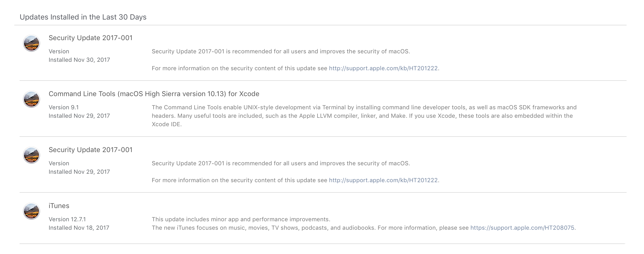
Task: Click the 'Installed Nov 18, 2017' date
Action: click(x=79, y=228)
